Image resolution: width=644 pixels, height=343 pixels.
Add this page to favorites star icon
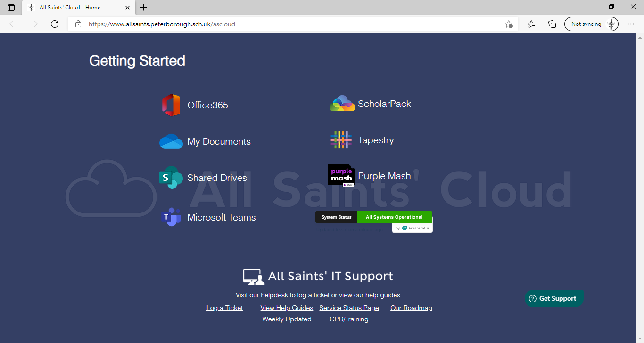coord(509,24)
